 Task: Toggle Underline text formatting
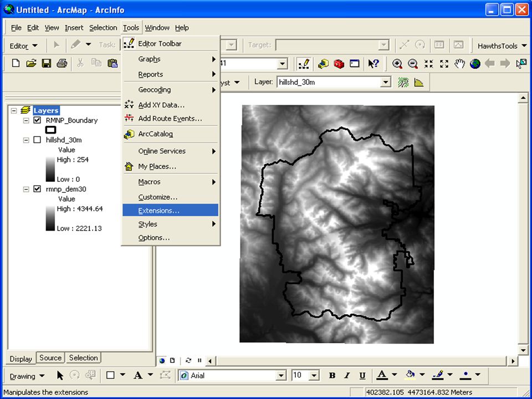(362, 375)
